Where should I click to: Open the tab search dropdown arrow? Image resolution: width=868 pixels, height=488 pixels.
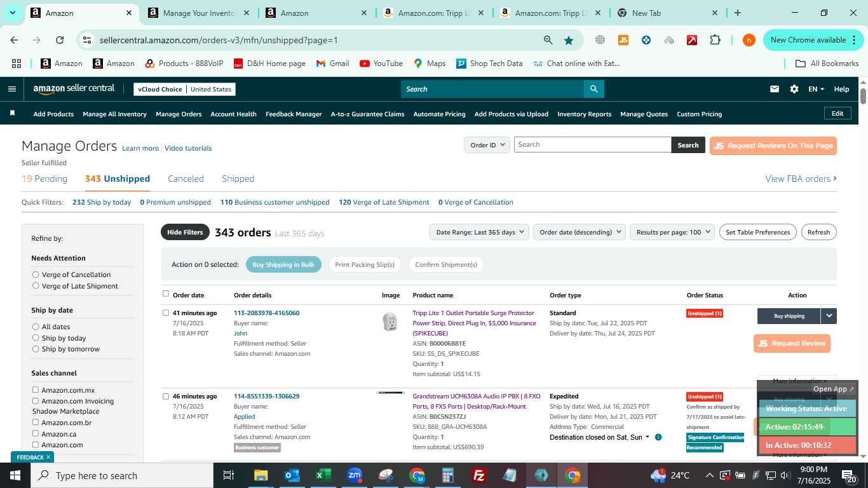pyautogui.click(x=12, y=13)
